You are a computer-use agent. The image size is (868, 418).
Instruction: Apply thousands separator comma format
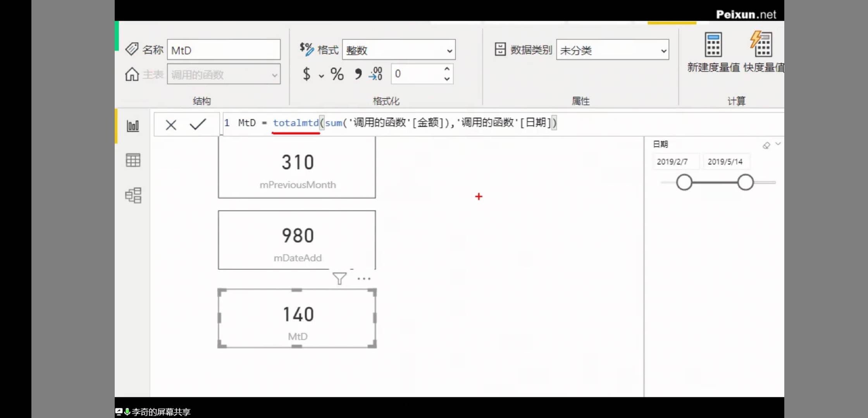pyautogui.click(x=358, y=74)
